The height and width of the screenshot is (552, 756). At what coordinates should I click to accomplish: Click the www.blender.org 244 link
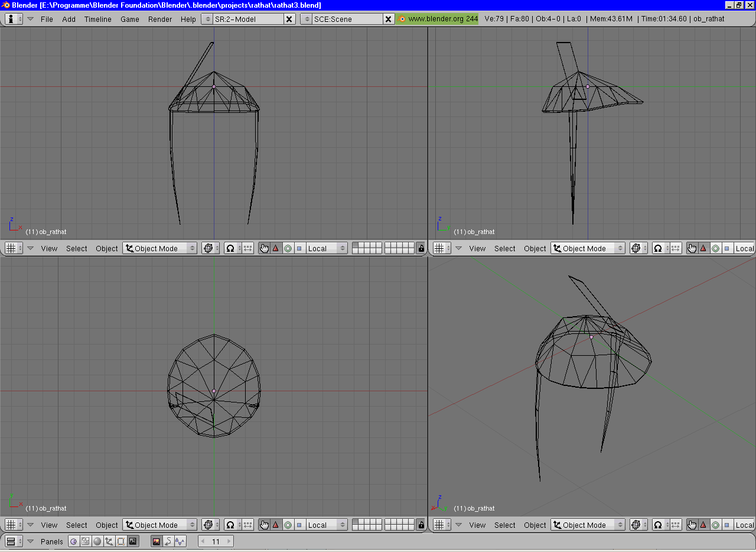click(438, 19)
